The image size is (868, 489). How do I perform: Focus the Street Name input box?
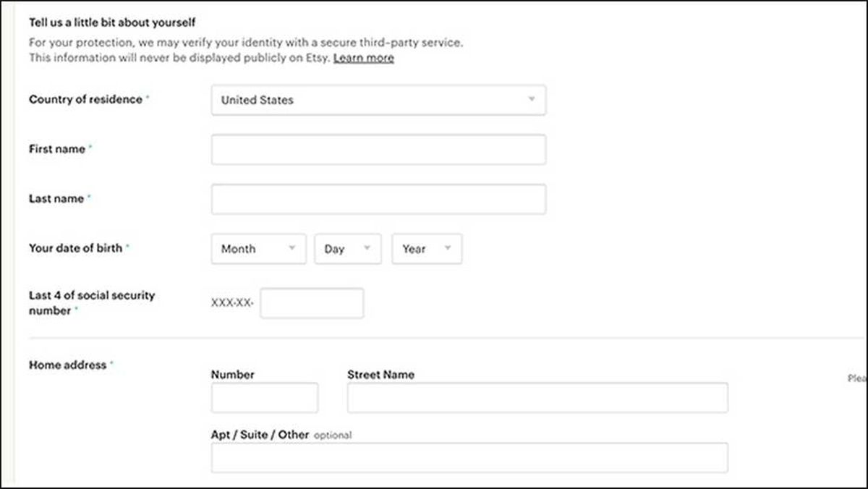[537, 398]
